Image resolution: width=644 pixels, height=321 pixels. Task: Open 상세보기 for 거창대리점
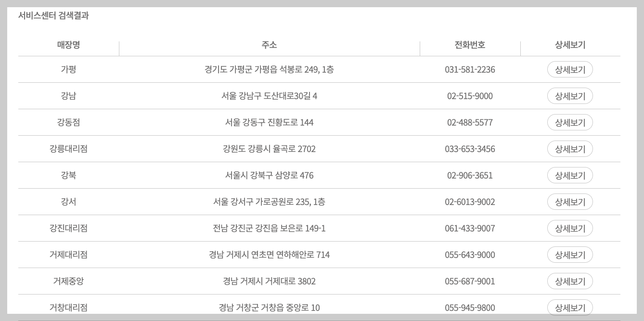click(x=570, y=308)
